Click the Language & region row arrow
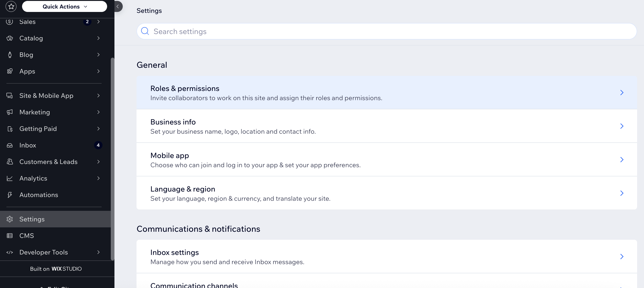644x288 pixels. pyautogui.click(x=622, y=193)
